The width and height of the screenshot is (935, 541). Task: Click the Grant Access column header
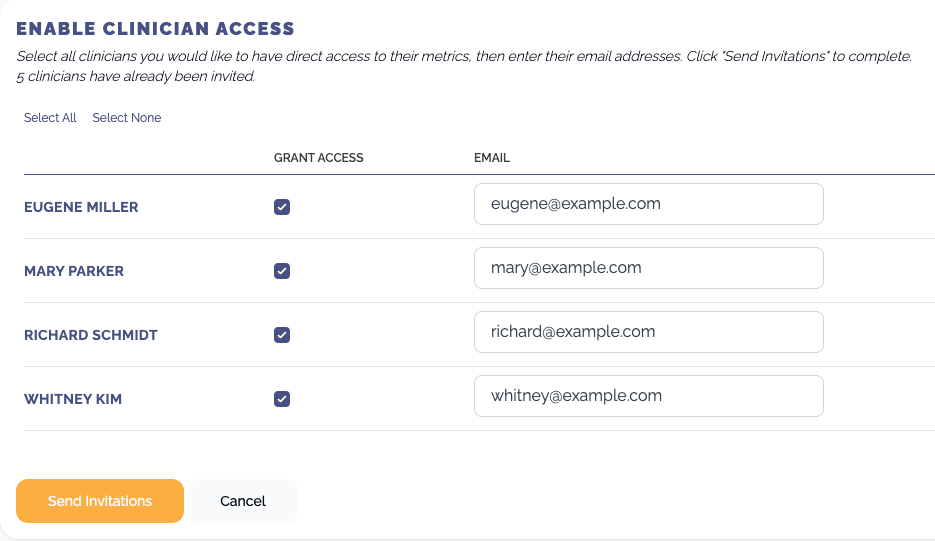click(x=318, y=157)
